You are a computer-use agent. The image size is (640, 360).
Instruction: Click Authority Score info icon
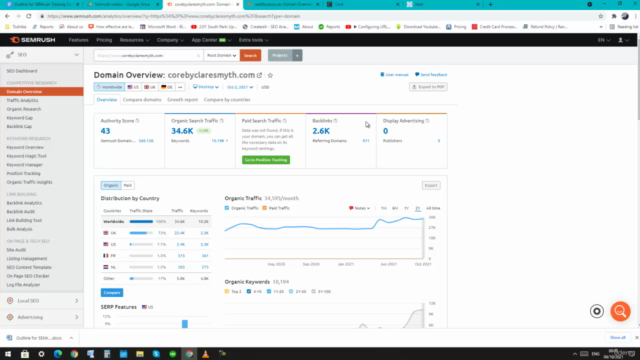click(138, 121)
